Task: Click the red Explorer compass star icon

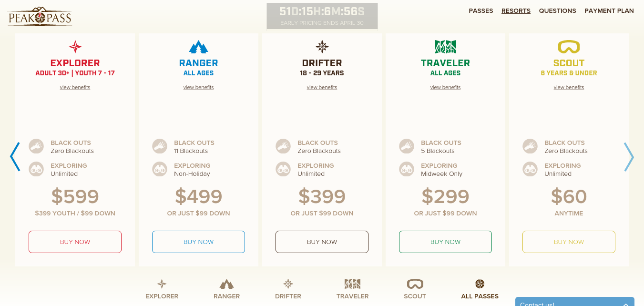Action: click(x=75, y=47)
